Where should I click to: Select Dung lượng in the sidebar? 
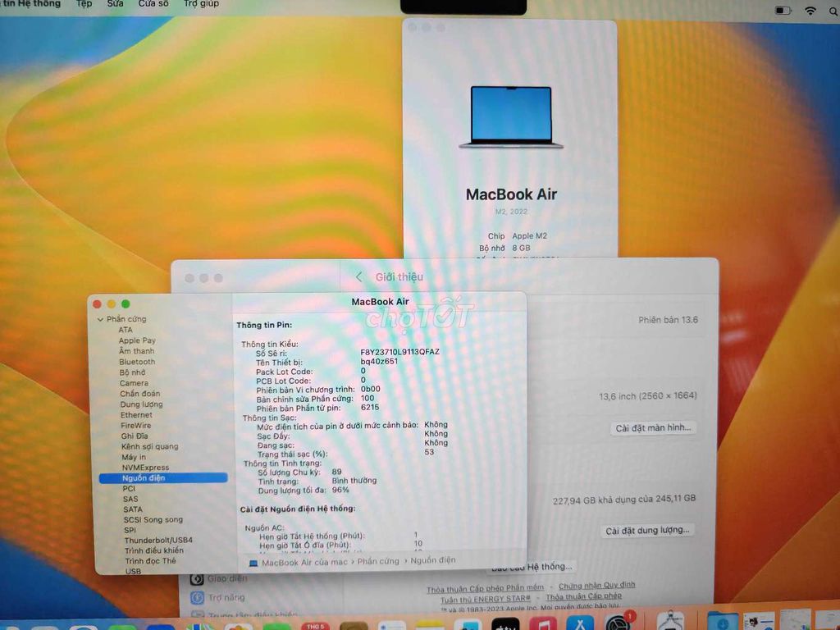pos(141,404)
